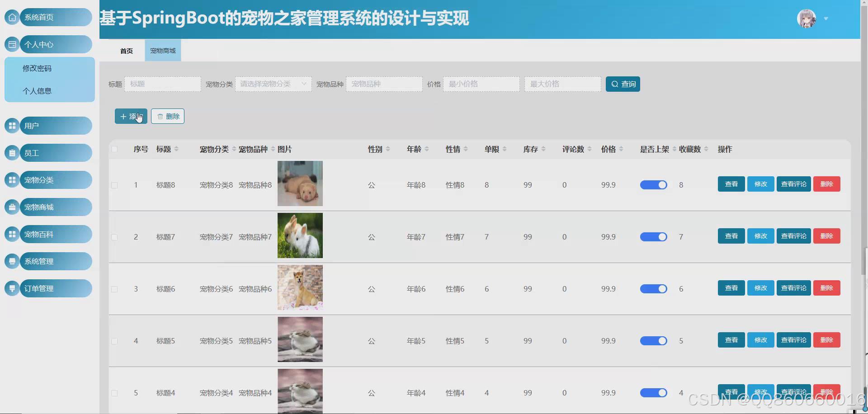Click the 查询 search button
Image resolution: width=868 pixels, height=414 pixels.
623,84
